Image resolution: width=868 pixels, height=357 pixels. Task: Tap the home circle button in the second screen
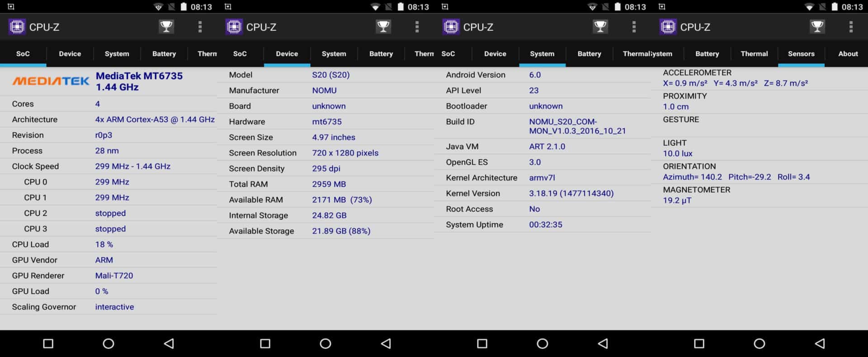pos(325,343)
